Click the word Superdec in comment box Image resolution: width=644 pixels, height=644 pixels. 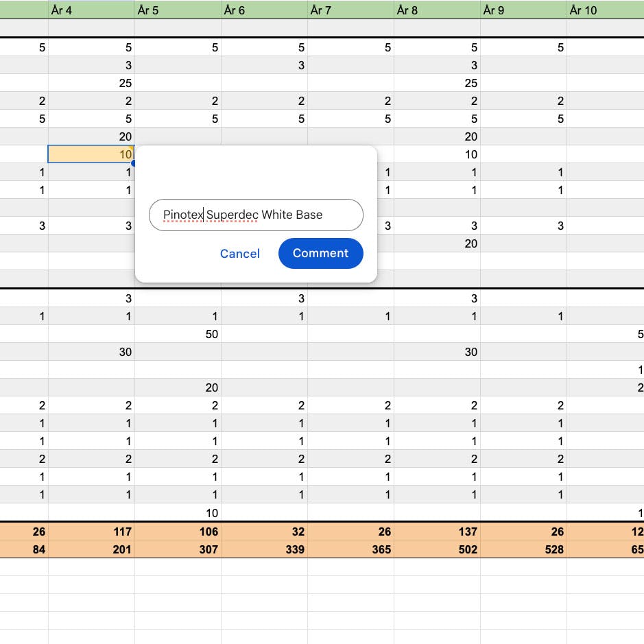232,215
